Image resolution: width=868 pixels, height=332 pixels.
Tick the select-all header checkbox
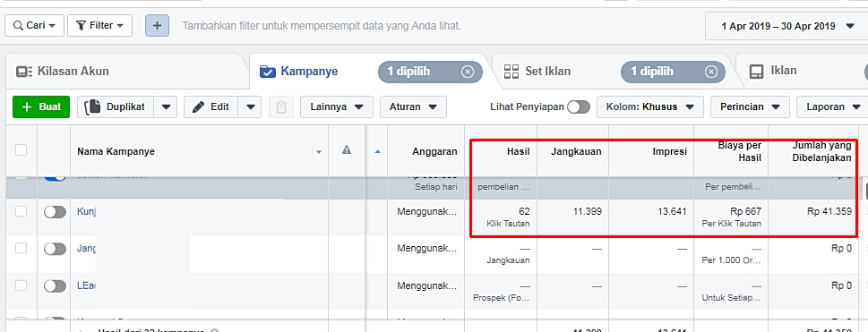(x=21, y=150)
